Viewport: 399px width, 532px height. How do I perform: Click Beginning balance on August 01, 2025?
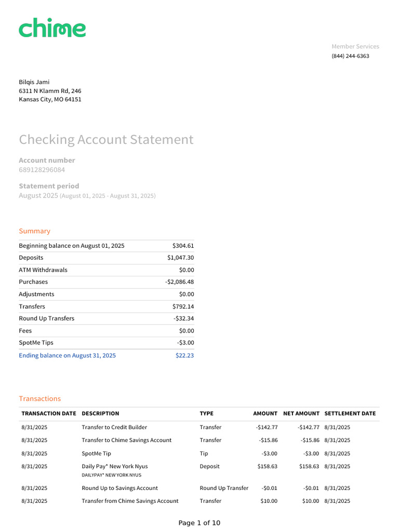[72, 246]
